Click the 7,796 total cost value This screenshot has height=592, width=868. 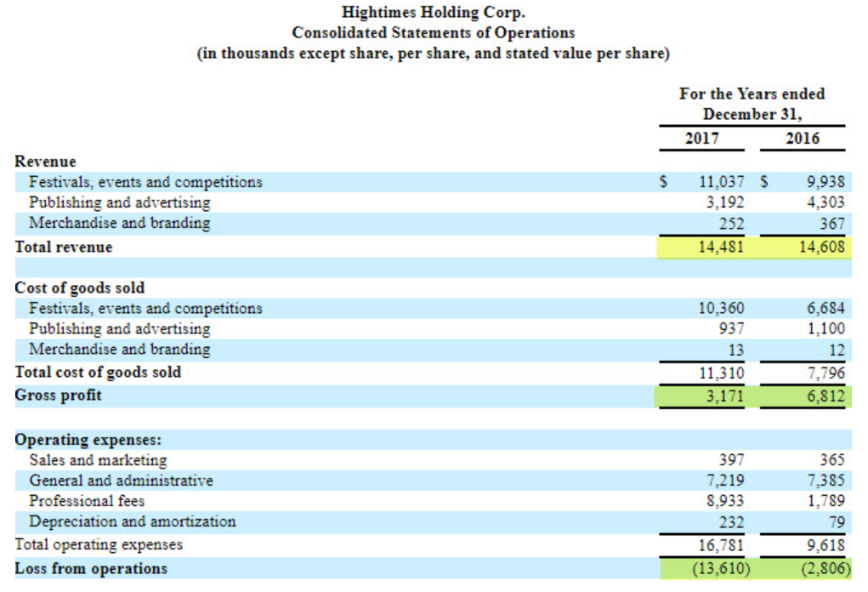tap(825, 373)
